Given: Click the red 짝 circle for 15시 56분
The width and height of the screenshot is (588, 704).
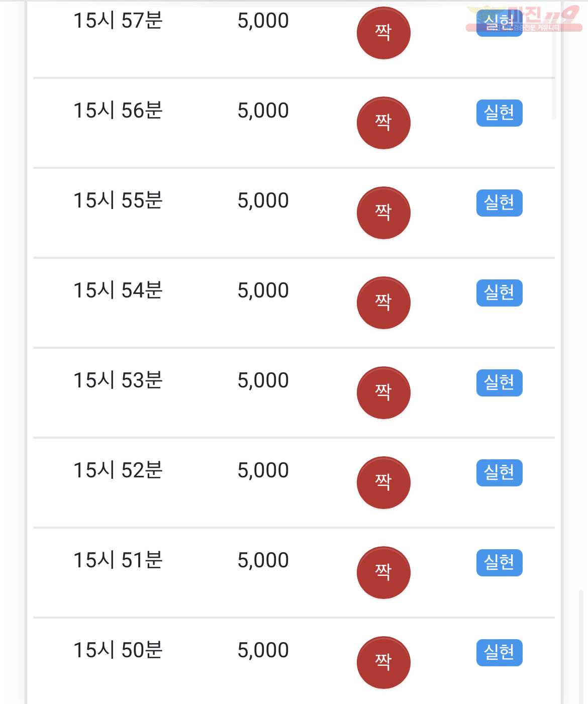Looking at the screenshot, I should click(383, 123).
